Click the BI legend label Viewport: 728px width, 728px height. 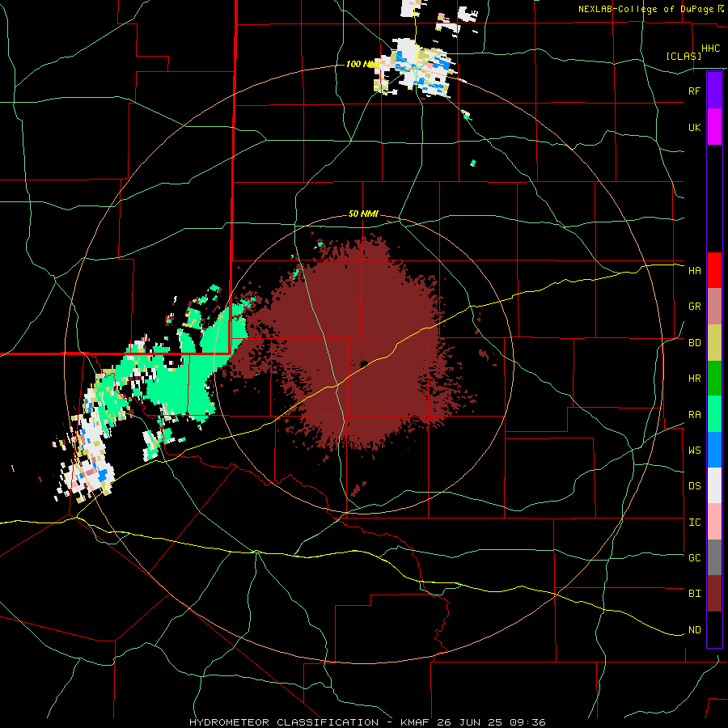(694, 594)
